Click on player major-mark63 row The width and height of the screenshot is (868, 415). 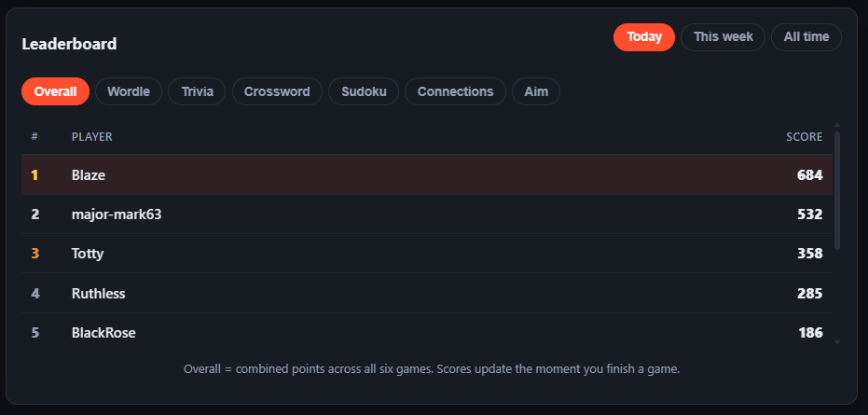pyautogui.click(x=427, y=214)
